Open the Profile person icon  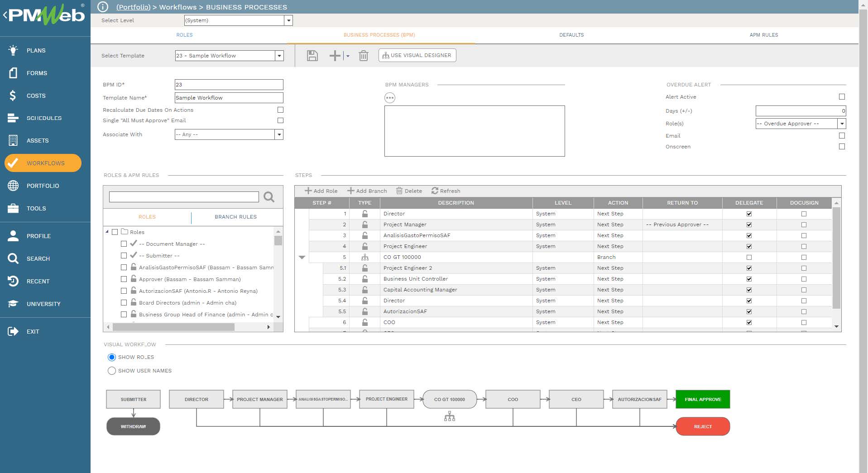coord(13,236)
